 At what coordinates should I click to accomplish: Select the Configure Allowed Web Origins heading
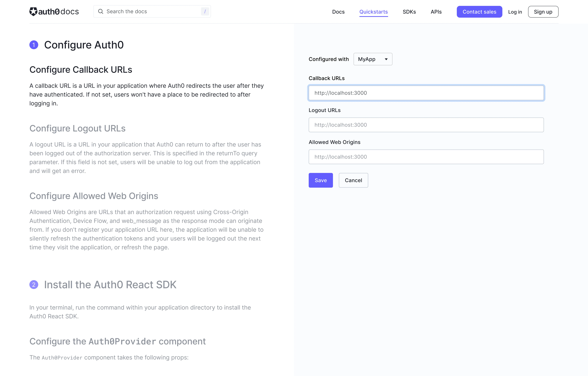[94, 196]
